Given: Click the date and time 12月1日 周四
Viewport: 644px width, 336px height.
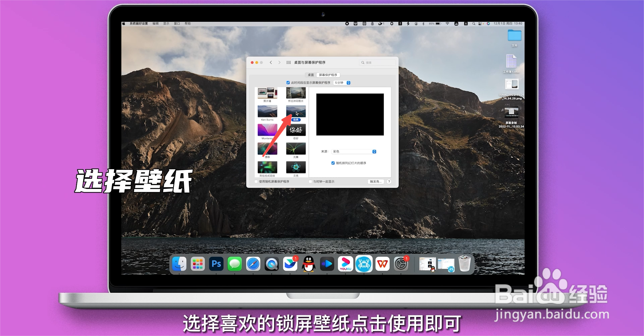Looking at the screenshot, I should click(508, 23).
